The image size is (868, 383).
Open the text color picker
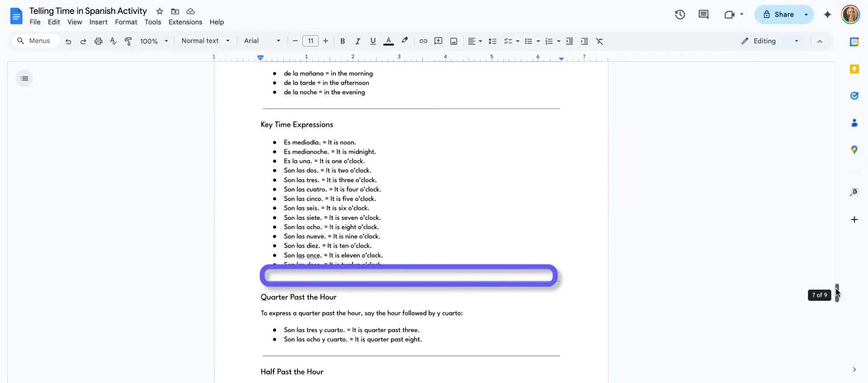pyautogui.click(x=388, y=41)
